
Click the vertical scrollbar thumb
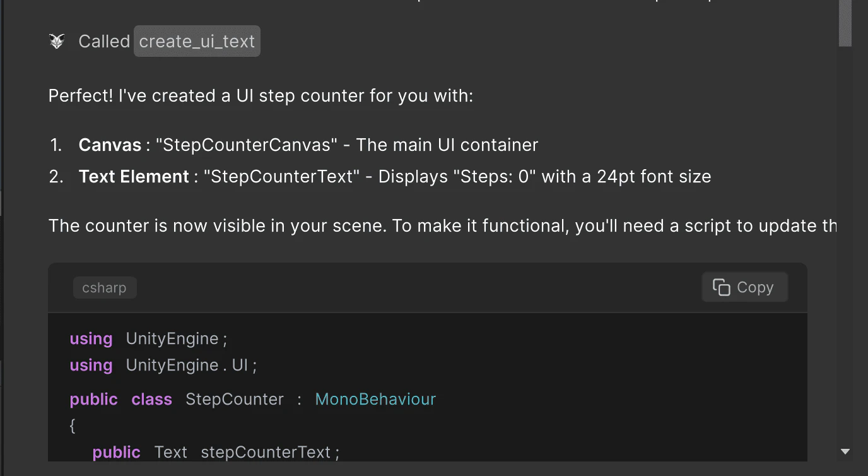click(x=845, y=23)
